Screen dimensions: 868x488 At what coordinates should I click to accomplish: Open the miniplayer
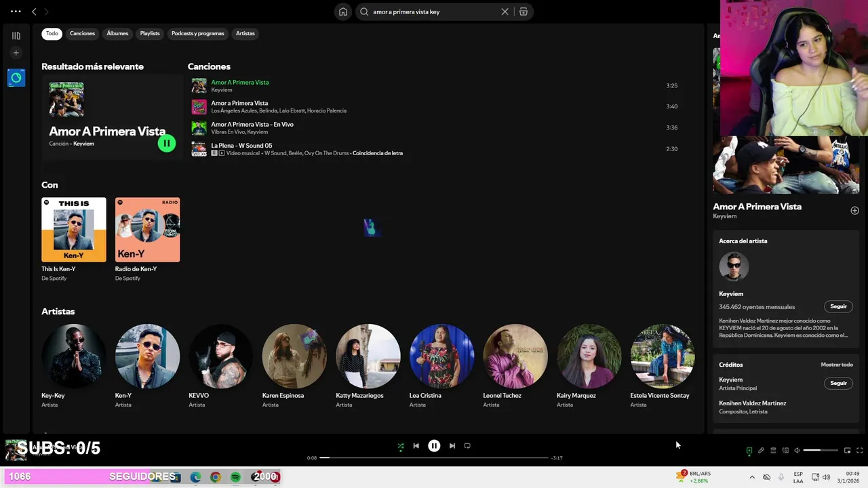pos(847,451)
